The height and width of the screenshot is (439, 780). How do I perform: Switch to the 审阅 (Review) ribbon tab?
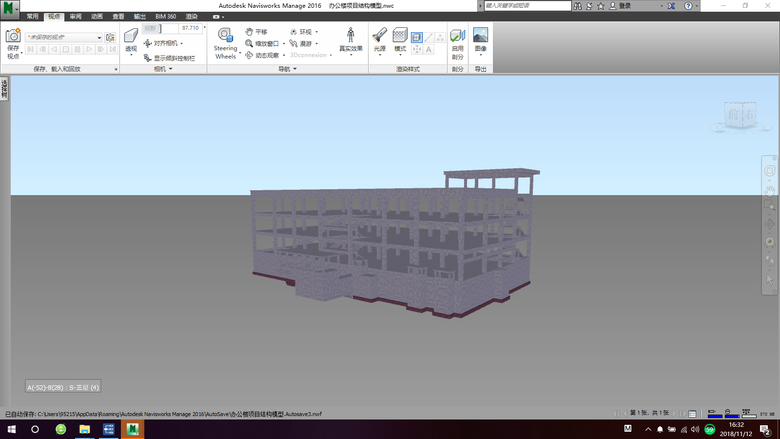(x=75, y=17)
